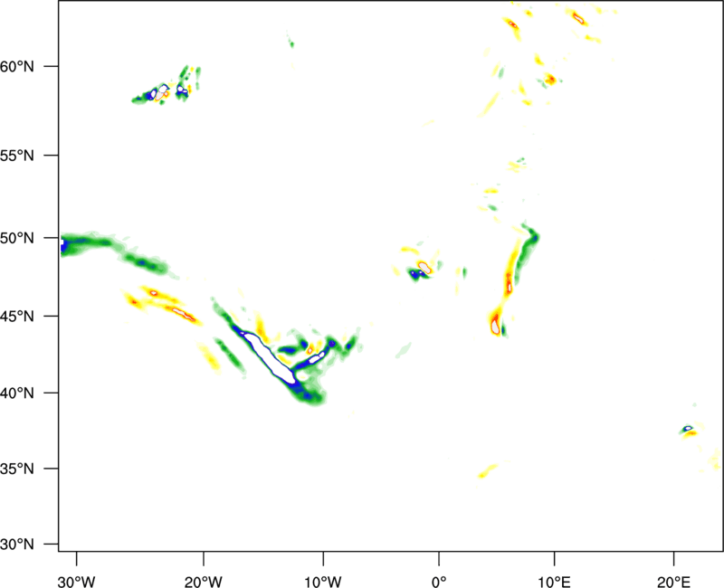
Task: Click the 0° longitude label
Action: 439,582
